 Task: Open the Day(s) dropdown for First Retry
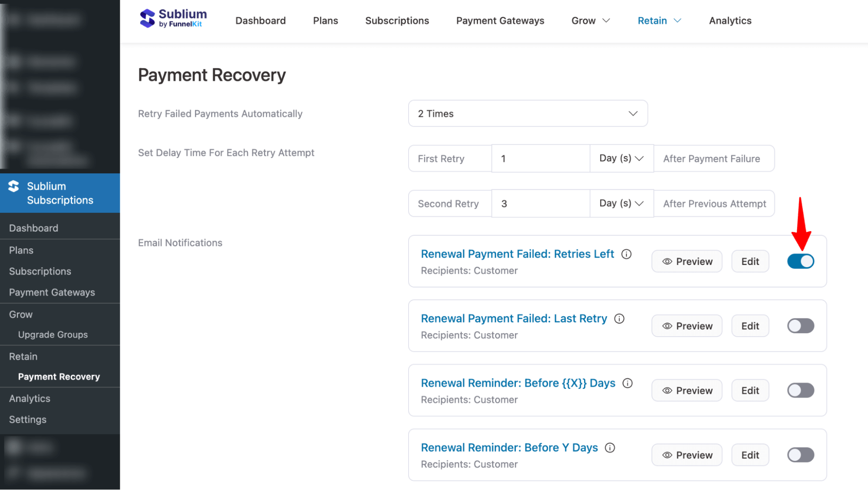[x=621, y=158]
